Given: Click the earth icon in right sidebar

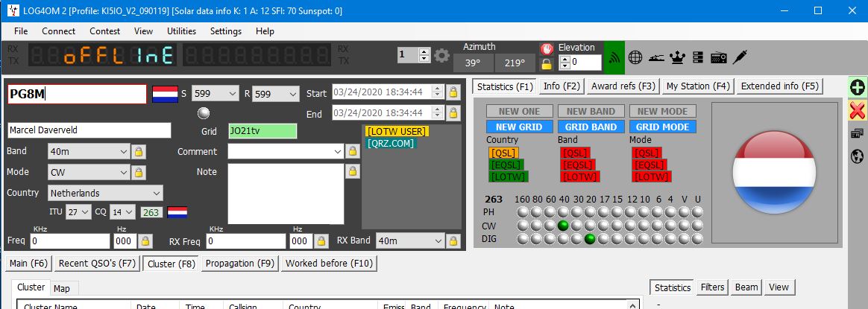Looking at the screenshot, I should pyautogui.click(x=857, y=156).
